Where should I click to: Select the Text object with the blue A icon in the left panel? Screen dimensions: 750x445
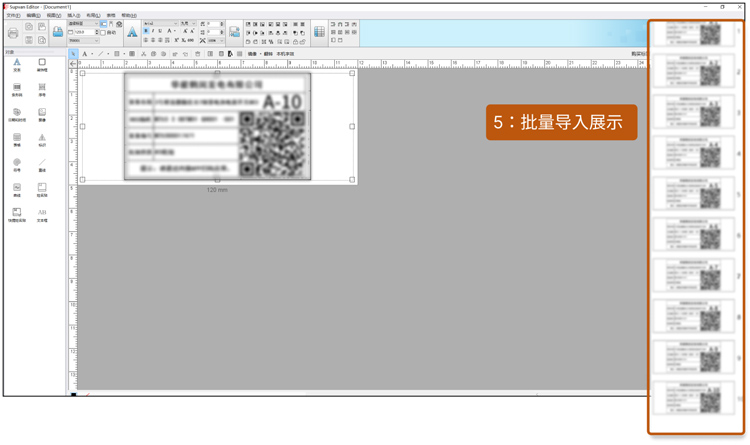pyautogui.click(x=17, y=65)
